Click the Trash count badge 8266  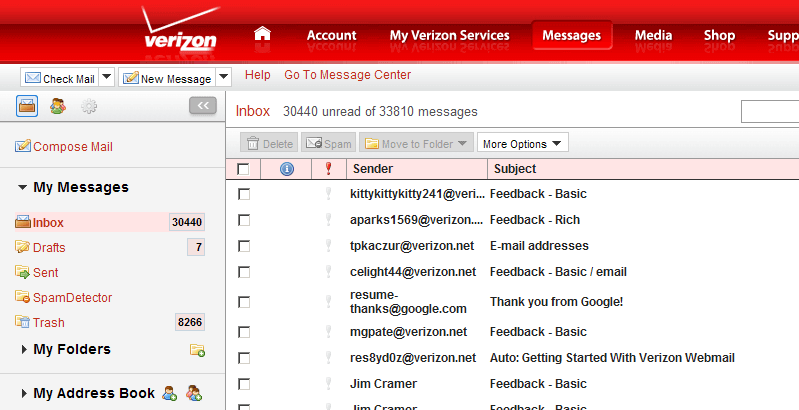[x=190, y=322]
